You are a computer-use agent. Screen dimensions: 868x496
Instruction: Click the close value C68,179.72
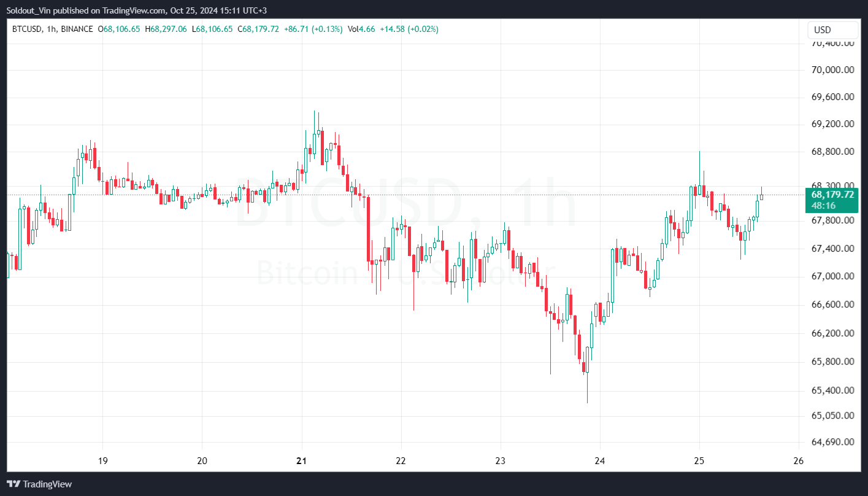coord(258,29)
